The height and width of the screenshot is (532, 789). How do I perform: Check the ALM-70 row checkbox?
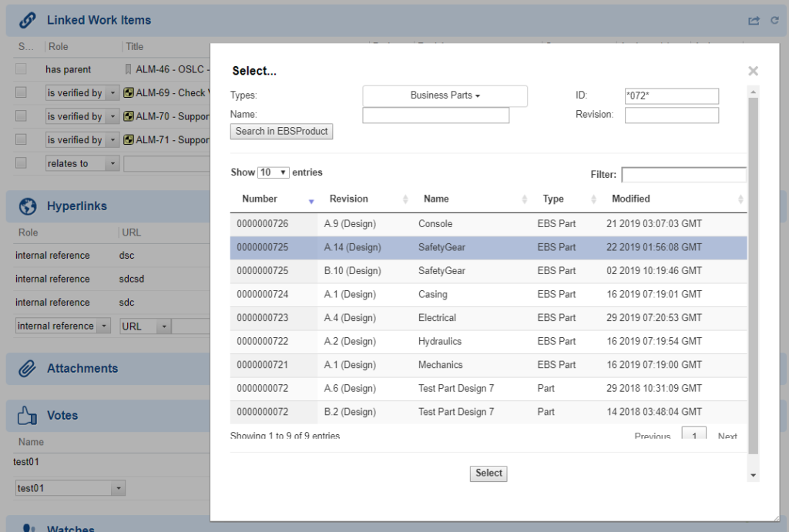pos(21,116)
